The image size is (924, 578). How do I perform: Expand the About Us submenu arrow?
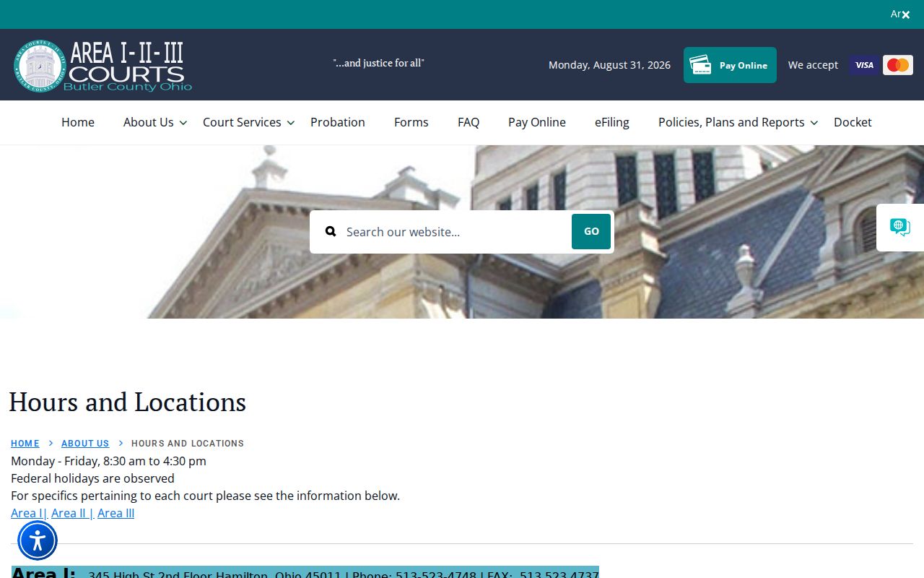point(183,123)
